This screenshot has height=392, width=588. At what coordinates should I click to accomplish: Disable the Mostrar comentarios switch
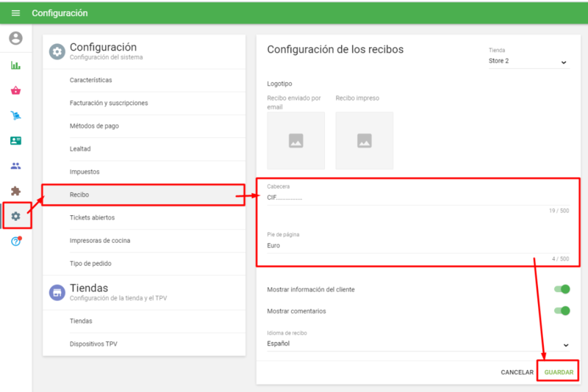(562, 311)
